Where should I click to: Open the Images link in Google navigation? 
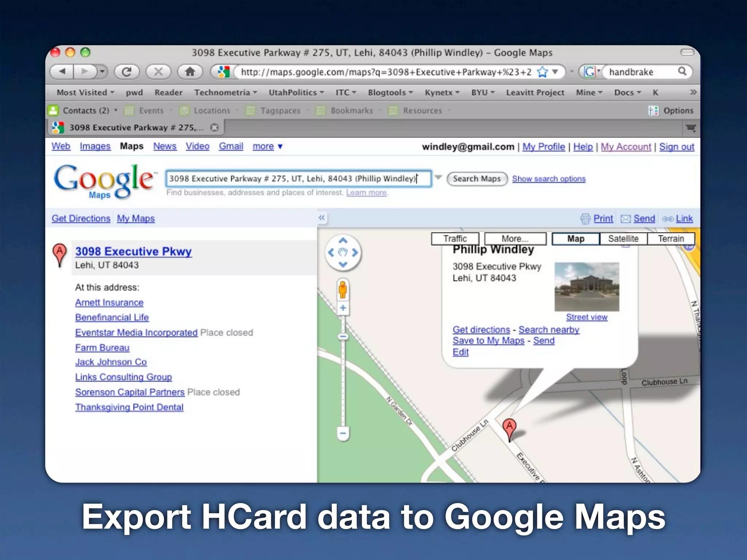click(95, 146)
